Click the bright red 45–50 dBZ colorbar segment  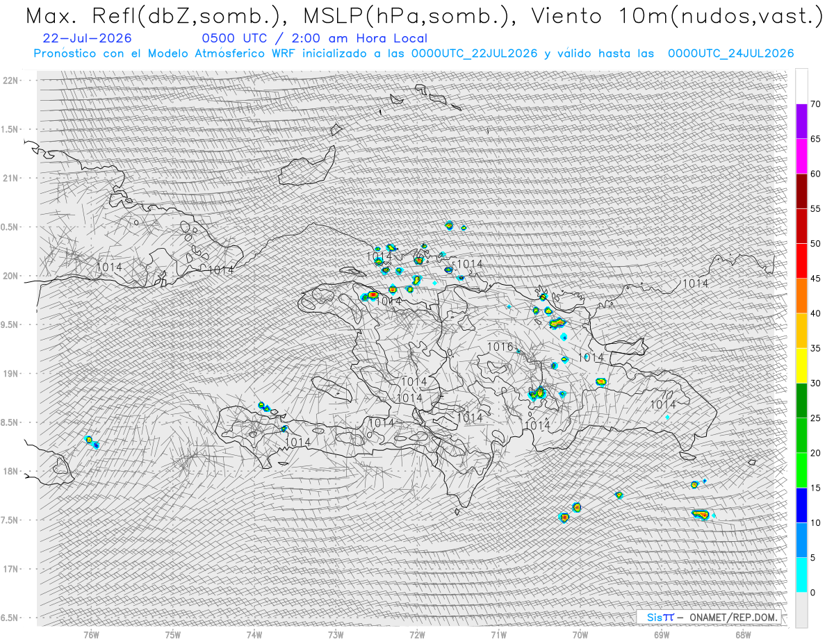point(801,261)
